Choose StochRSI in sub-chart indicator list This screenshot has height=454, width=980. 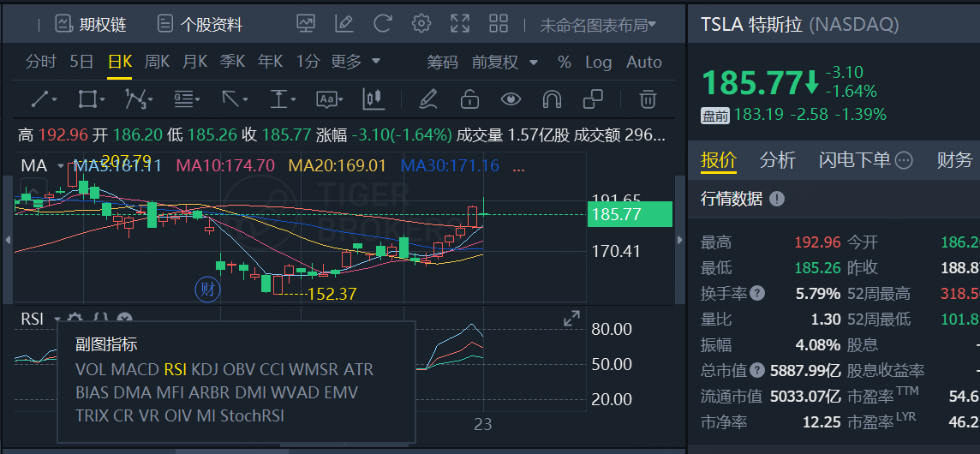(252, 415)
